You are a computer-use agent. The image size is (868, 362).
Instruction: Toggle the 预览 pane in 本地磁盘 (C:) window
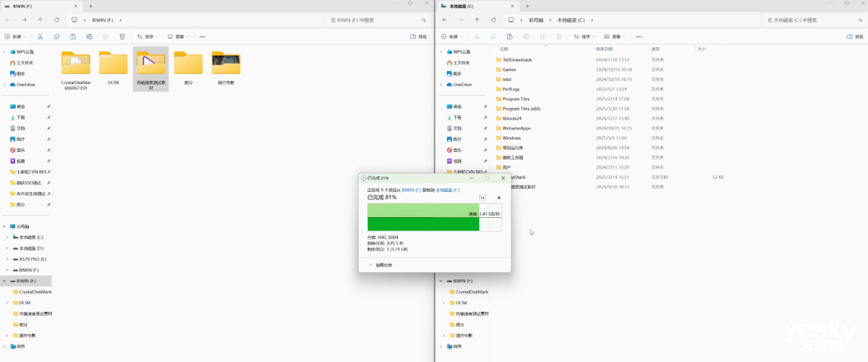pos(852,36)
